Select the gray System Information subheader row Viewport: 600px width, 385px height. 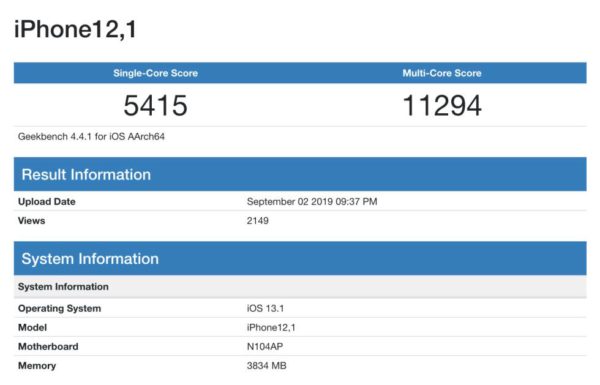[300, 287]
